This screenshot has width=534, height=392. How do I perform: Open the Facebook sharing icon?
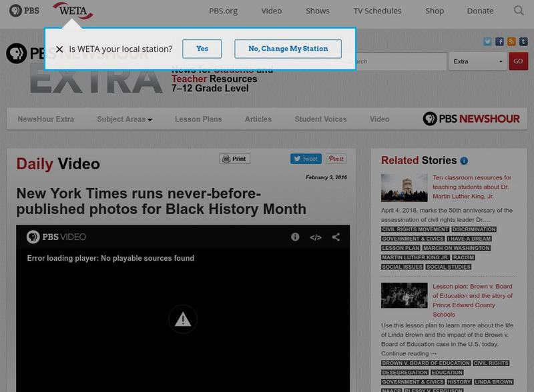pyautogui.click(x=499, y=41)
